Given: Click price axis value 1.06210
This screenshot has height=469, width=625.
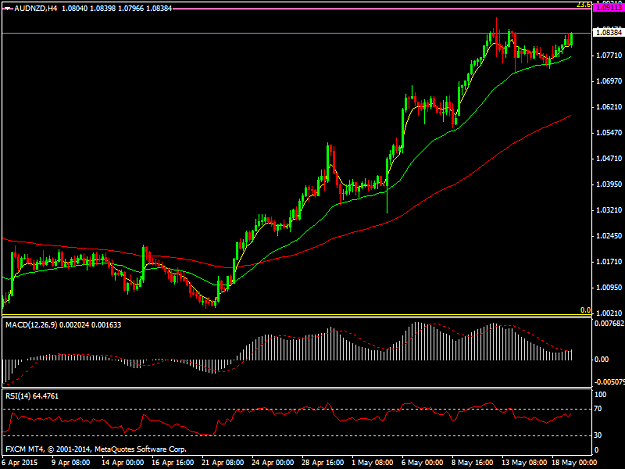Looking at the screenshot, I should point(609,107).
